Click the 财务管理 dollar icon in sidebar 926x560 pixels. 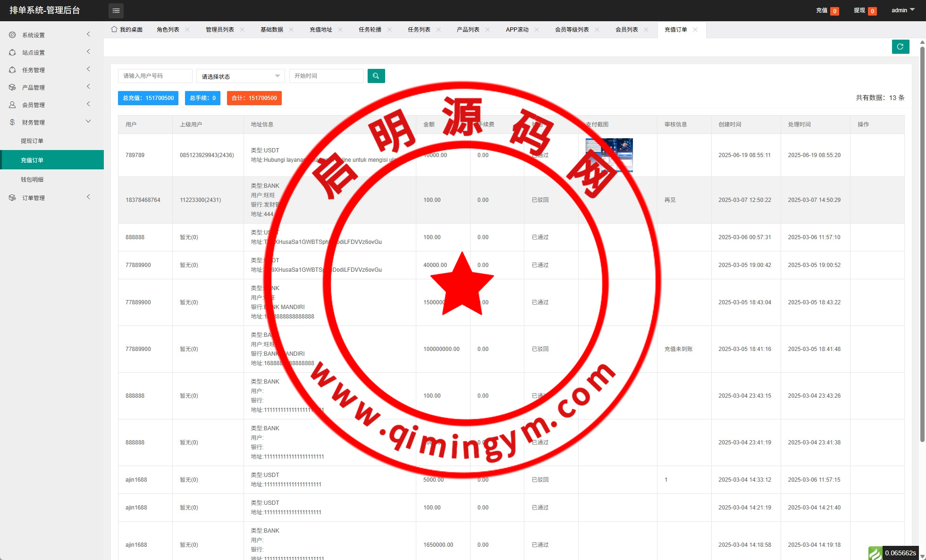click(12, 122)
